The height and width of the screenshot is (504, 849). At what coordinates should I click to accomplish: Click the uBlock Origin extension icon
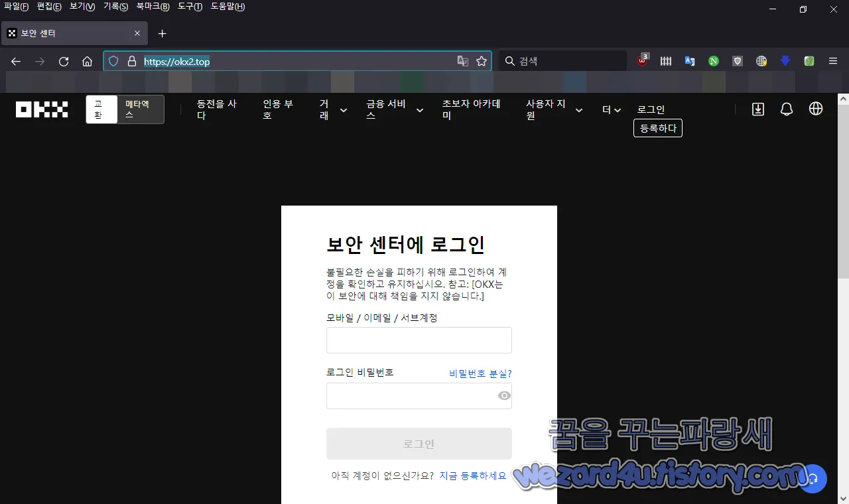(641, 60)
